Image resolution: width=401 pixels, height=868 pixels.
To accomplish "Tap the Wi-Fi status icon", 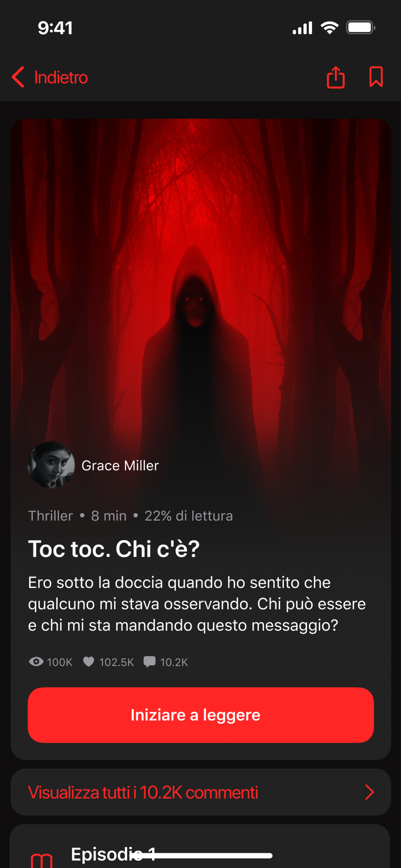I will click(x=330, y=28).
